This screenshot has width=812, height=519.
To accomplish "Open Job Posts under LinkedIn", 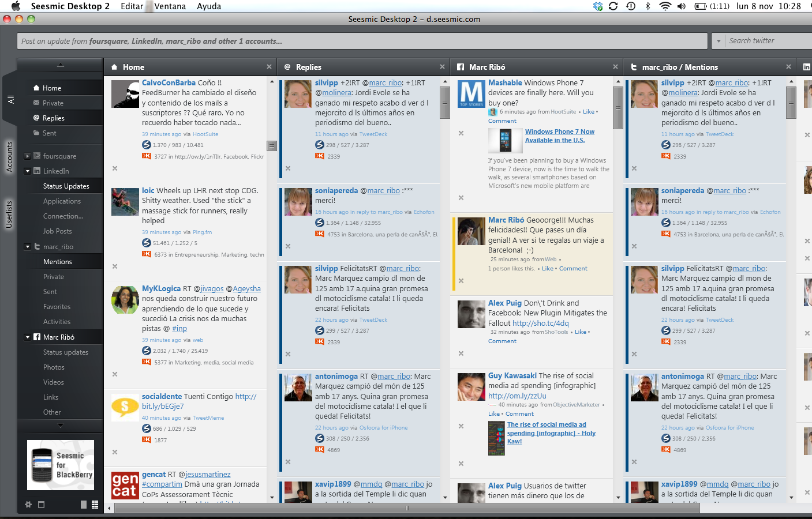I will click(58, 231).
